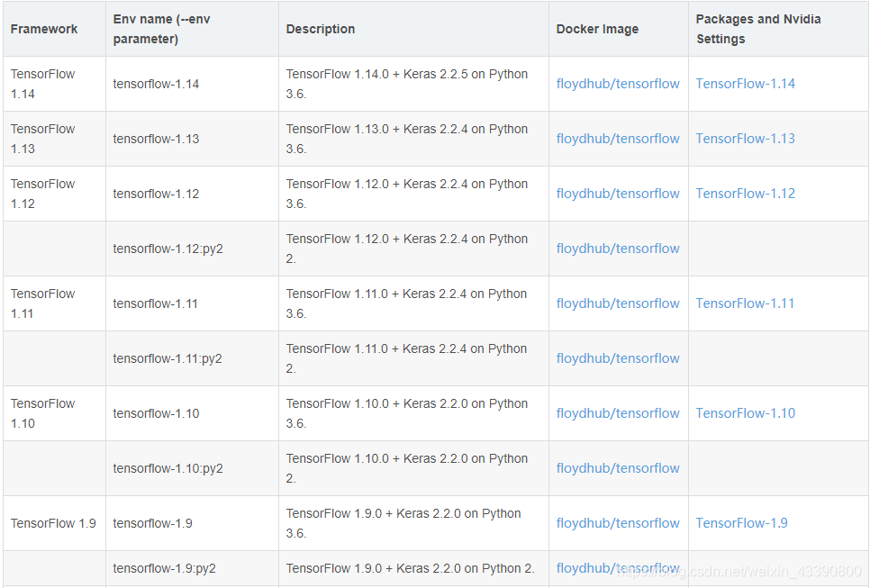Screen dimensions: 870x588
Task: Select the env name tensorflow-1.9
Action: point(152,523)
